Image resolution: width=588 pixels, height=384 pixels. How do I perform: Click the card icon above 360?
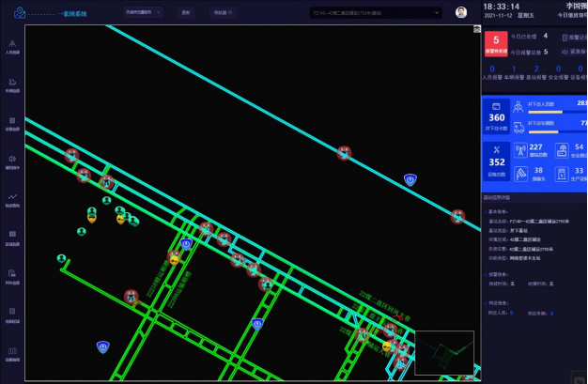(x=496, y=106)
